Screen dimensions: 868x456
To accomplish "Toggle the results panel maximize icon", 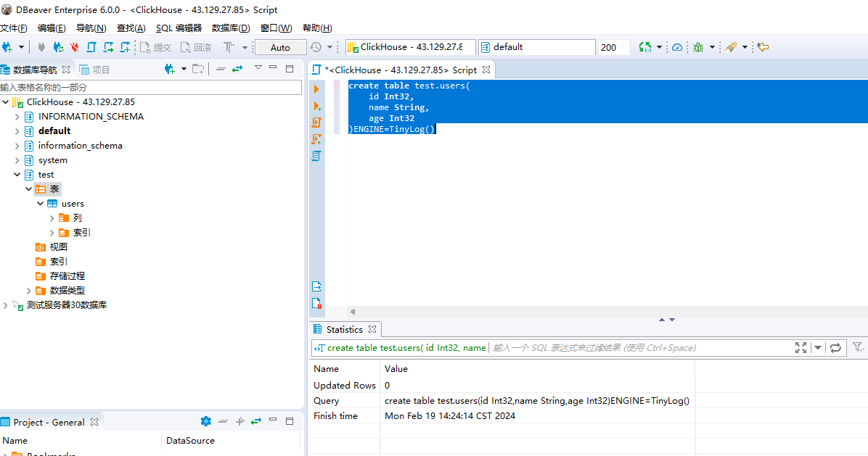I will pyautogui.click(x=801, y=348).
